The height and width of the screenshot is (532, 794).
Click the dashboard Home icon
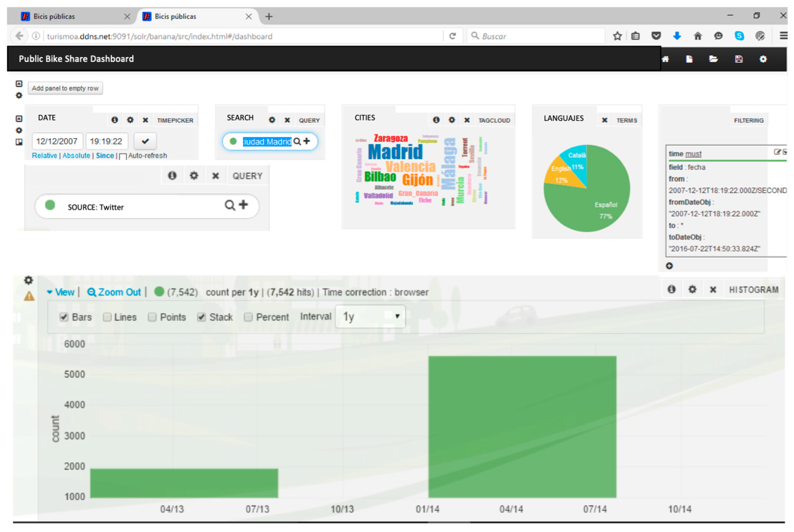point(665,59)
